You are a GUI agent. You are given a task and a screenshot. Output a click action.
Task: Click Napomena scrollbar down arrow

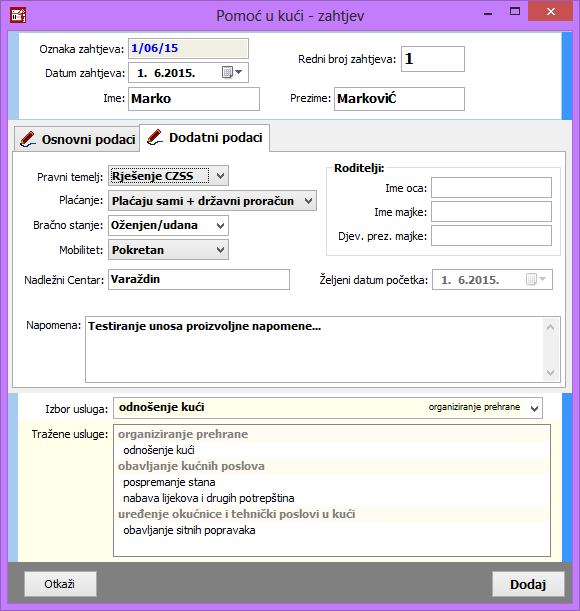point(550,373)
